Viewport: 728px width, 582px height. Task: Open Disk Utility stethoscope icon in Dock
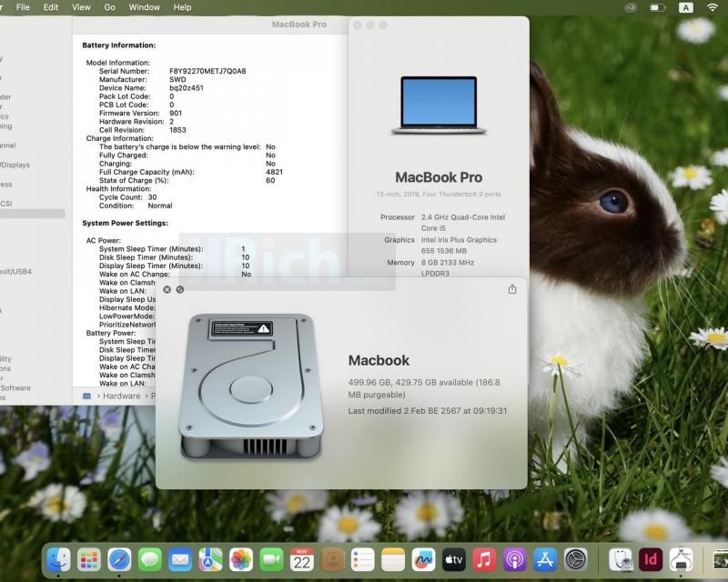pyautogui.click(x=621, y=560)
